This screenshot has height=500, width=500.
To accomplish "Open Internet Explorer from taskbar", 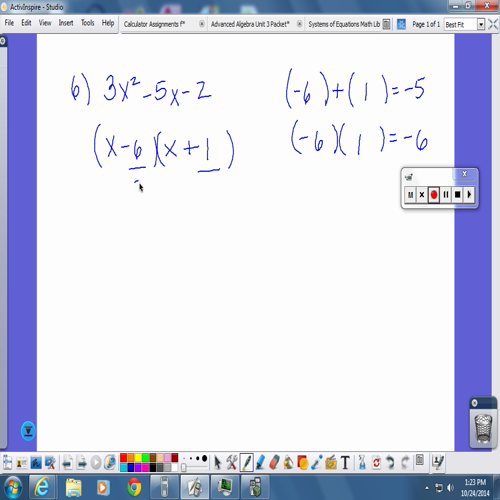I will 42,488.
